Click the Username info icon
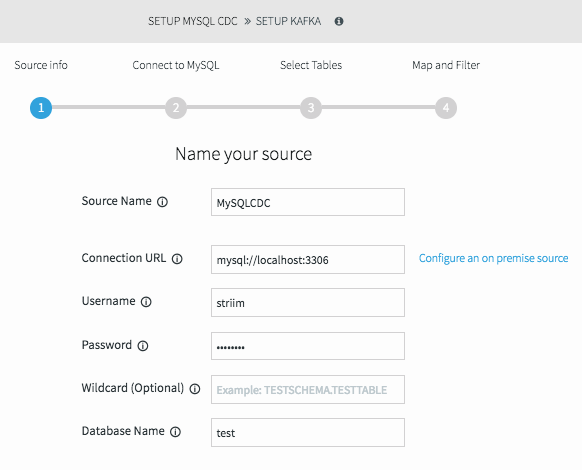The height and width of the screenshot is (470, 582). pos(146,302)
